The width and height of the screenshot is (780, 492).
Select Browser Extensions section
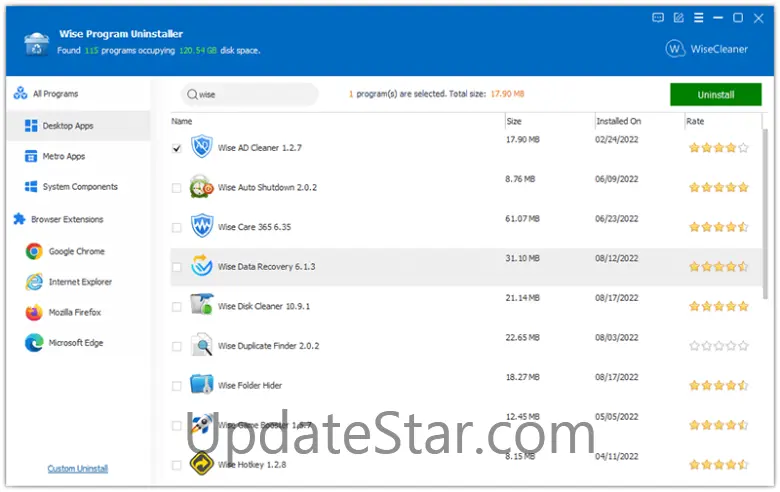67,219
